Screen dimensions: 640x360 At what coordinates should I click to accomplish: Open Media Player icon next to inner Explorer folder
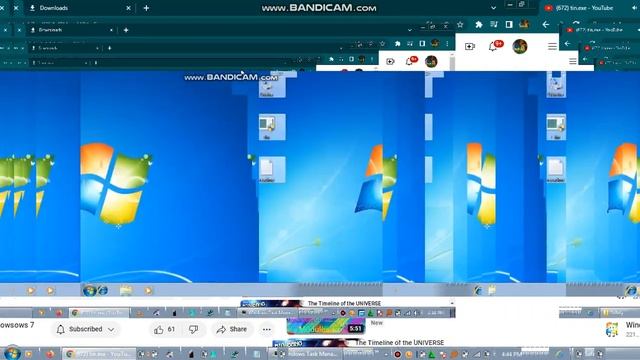148,291
